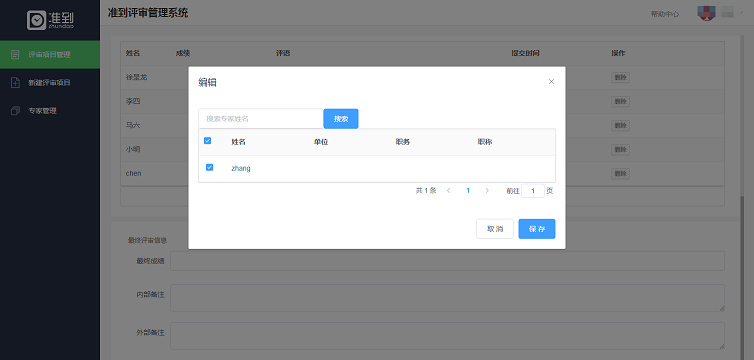Open 专家管理 menu item
The width and height of the screenshot is (754, 360).
click(50, 111)
